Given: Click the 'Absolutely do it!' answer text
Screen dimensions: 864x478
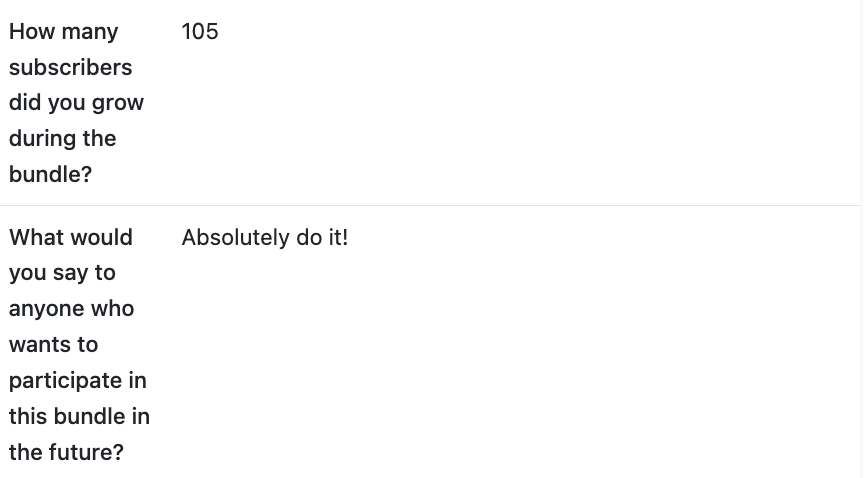Looking at the screenshot, I should click(x=264, y=238).
